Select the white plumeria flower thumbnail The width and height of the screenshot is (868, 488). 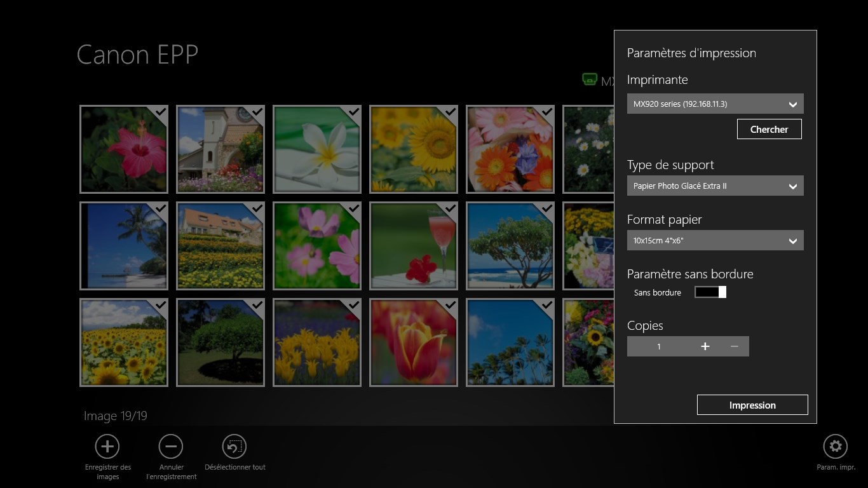click(317, 149)
